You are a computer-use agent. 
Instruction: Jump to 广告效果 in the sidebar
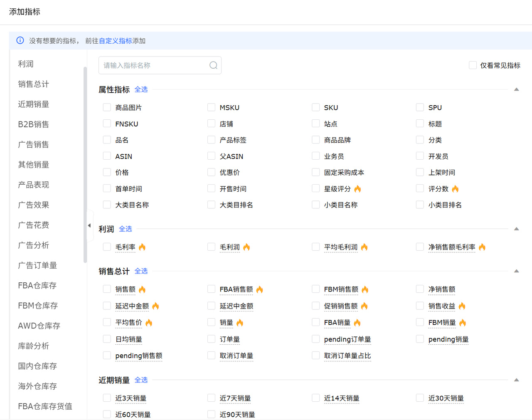[x=33, y=205]
